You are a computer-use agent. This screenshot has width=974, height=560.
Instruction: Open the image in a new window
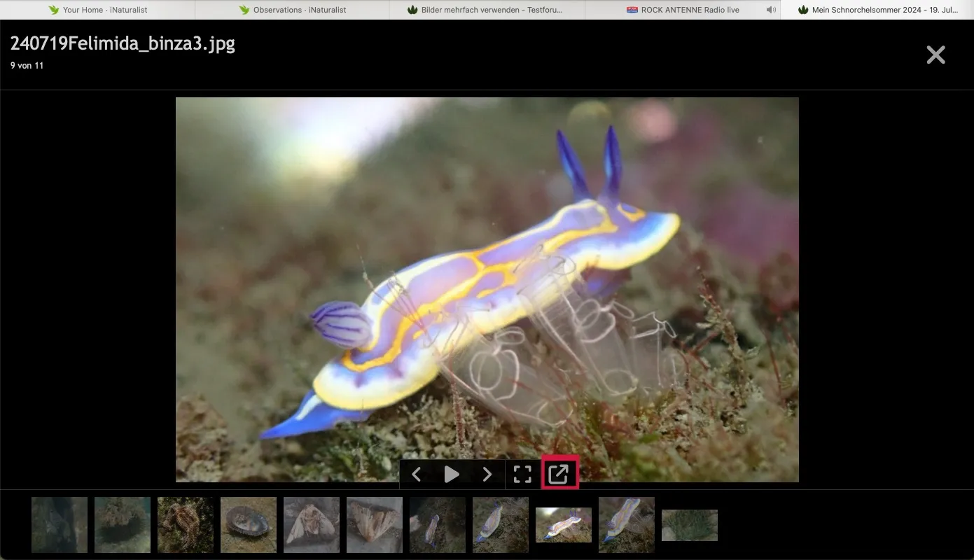[x=559, y=474]
